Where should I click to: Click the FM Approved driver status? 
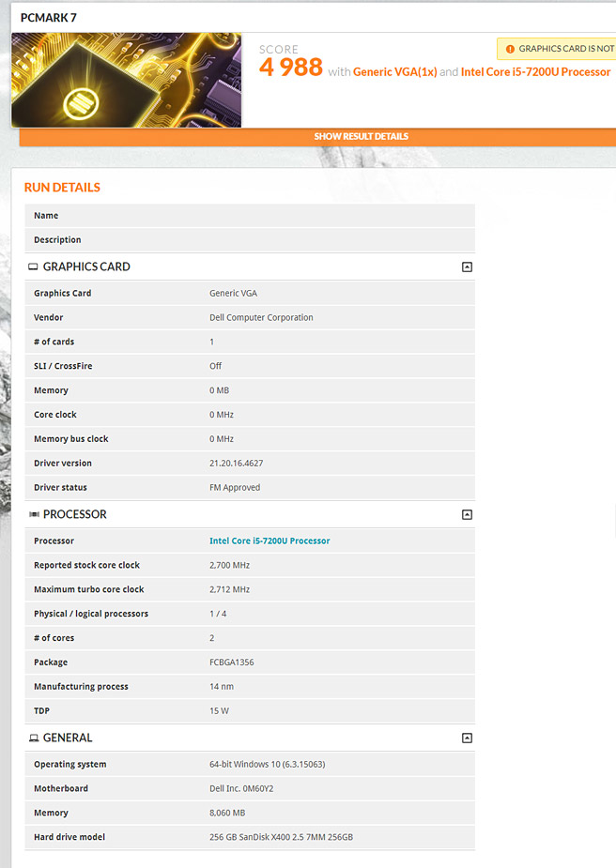235,488
